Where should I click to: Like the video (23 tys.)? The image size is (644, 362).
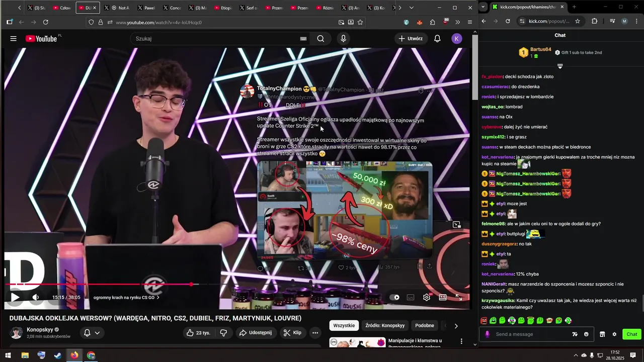[199, 333]
